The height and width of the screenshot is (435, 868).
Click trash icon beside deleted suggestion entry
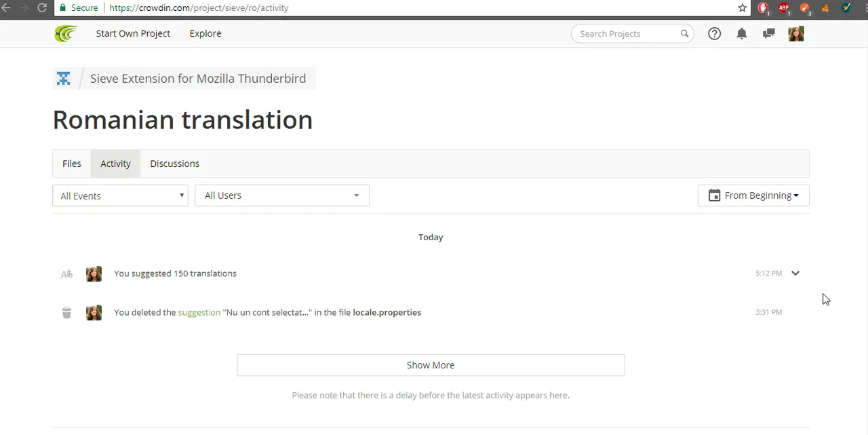(66, 313)
